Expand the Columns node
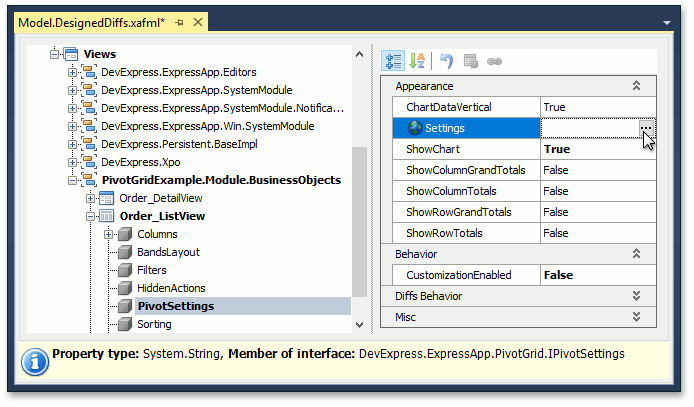The height and width of the screenshot is (407, 694). click(x=108, y=234)
